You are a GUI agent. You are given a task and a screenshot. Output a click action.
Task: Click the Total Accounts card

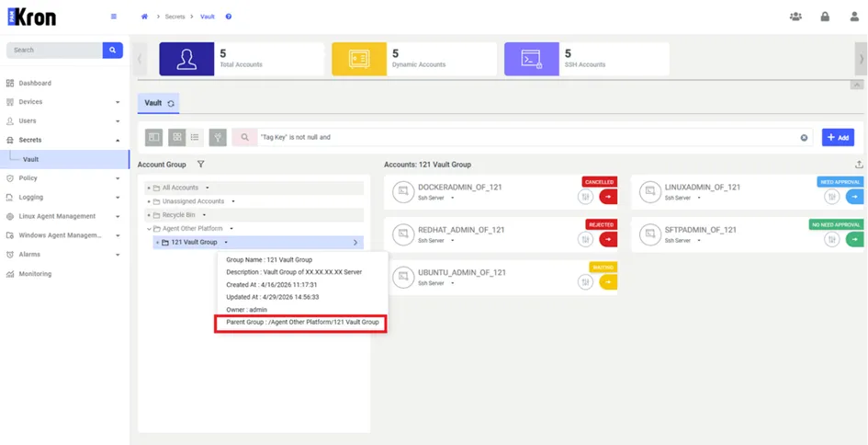point(242,59)
